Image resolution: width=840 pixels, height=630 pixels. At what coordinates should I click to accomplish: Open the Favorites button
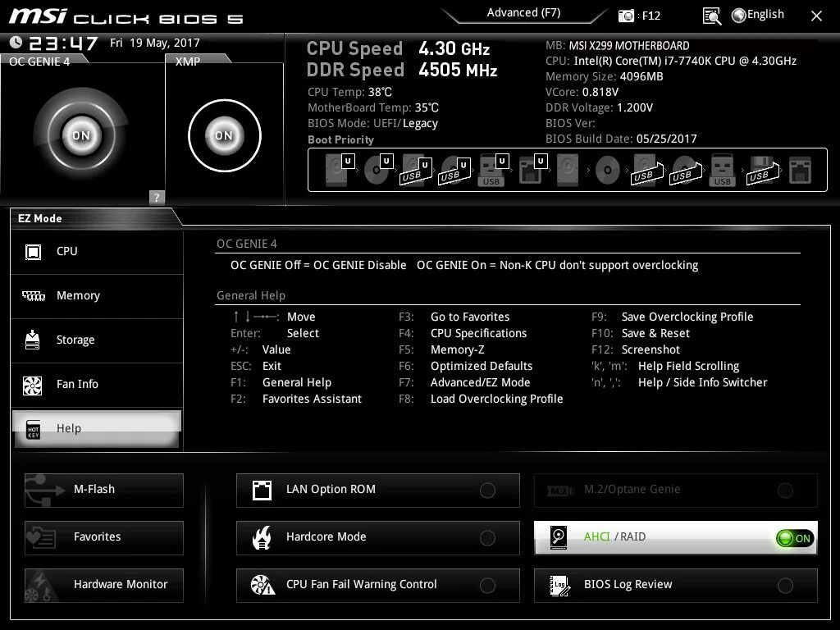point(104,538)
